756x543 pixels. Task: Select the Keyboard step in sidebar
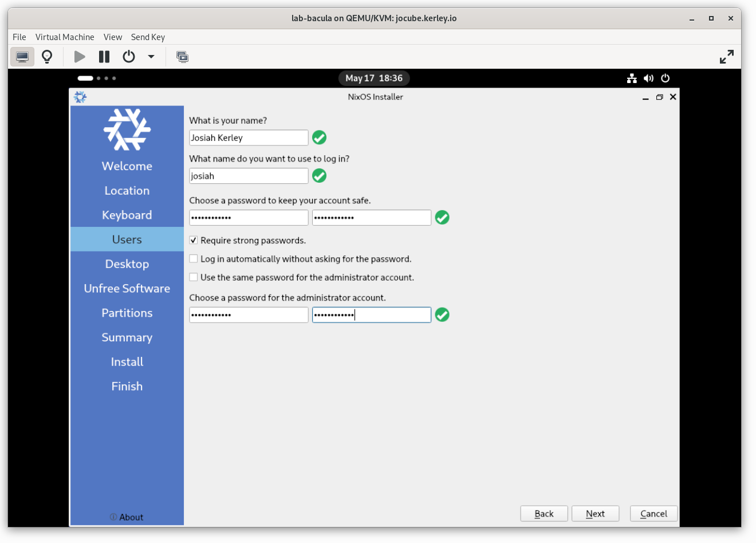click(127, 215)
